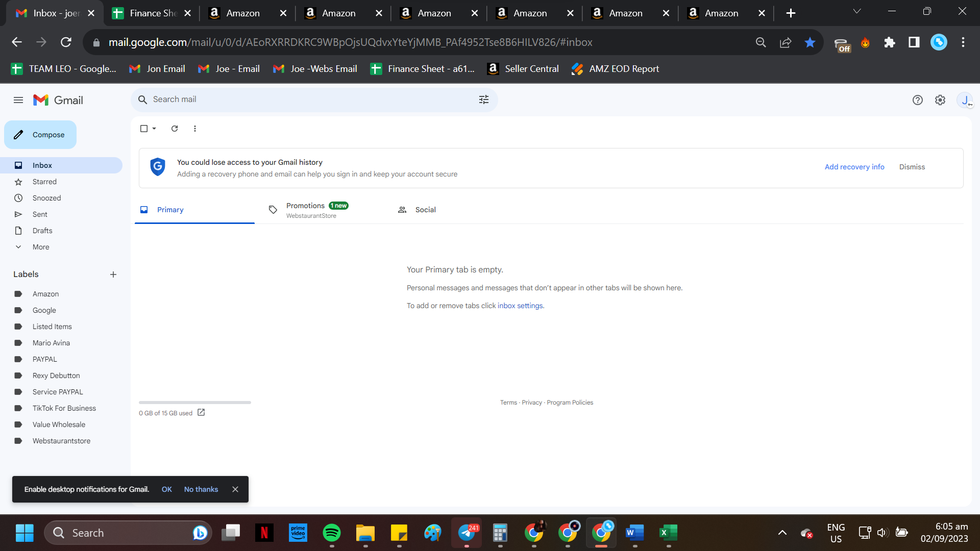The height and width of the screenshot is (551, 980).
Task: Go back in browser history
Action: [17, 42]
